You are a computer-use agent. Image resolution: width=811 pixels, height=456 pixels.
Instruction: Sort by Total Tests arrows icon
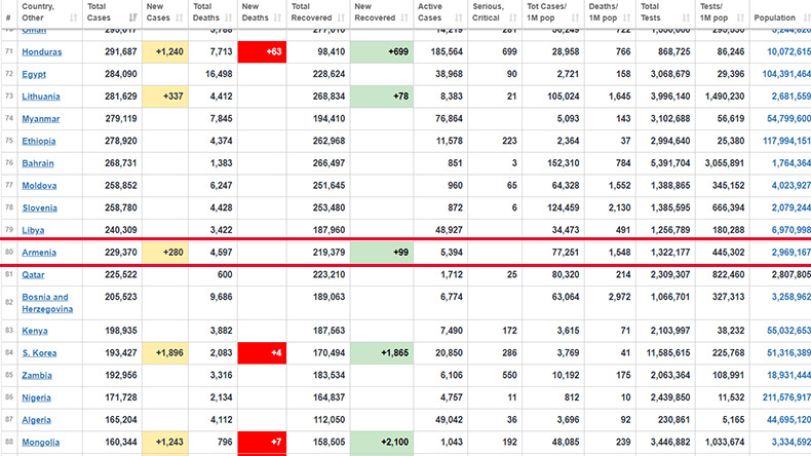click(686, 18)
